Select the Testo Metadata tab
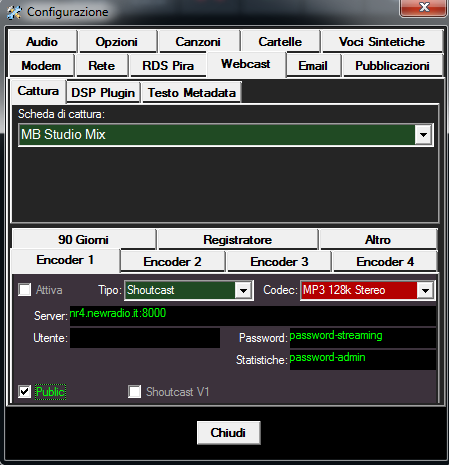The image size is (449, 465). click(x=192, y=93)
